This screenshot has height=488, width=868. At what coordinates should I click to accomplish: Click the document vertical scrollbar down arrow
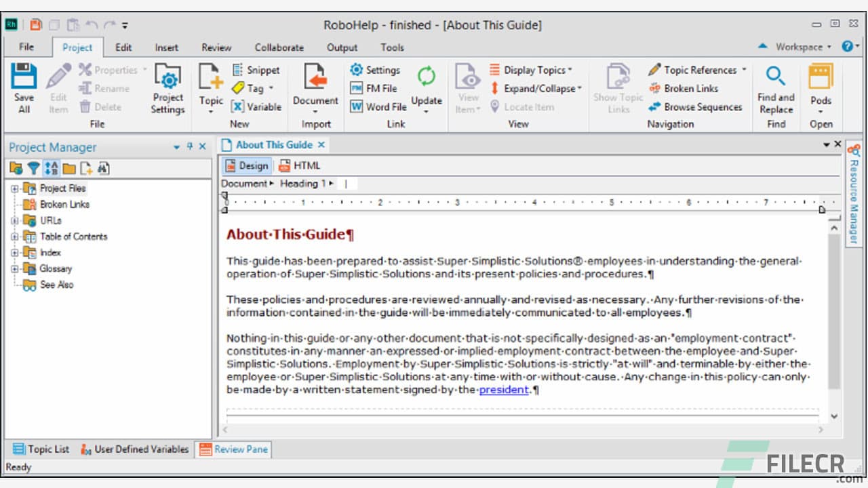coord(834,416)
